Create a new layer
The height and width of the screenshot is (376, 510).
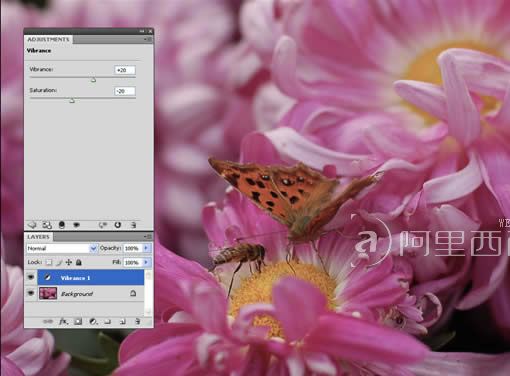click(122, 322)
